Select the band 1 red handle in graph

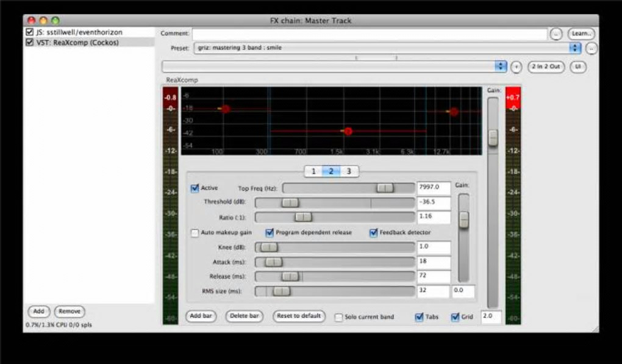[x=225, y=109]
